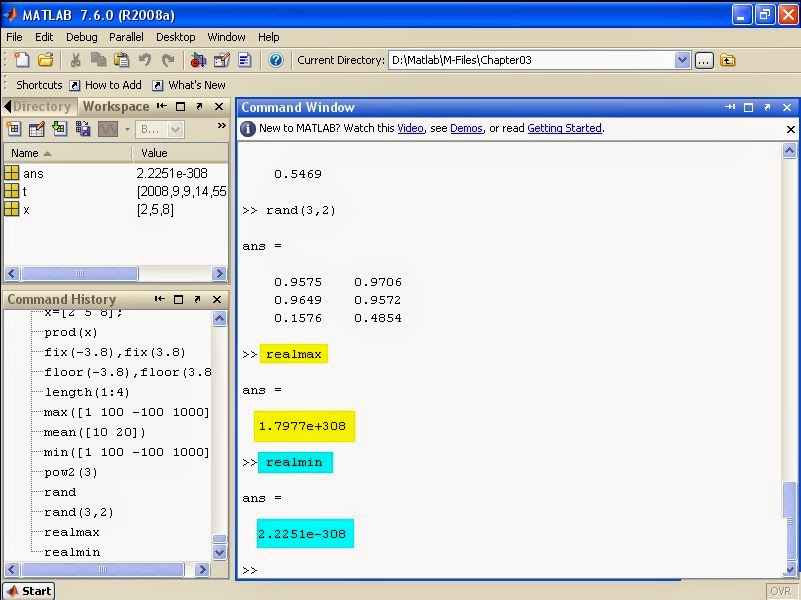Open the Simulink library browser icon
This screenshot has height=600, width=801.
click(x=199, y=62)
